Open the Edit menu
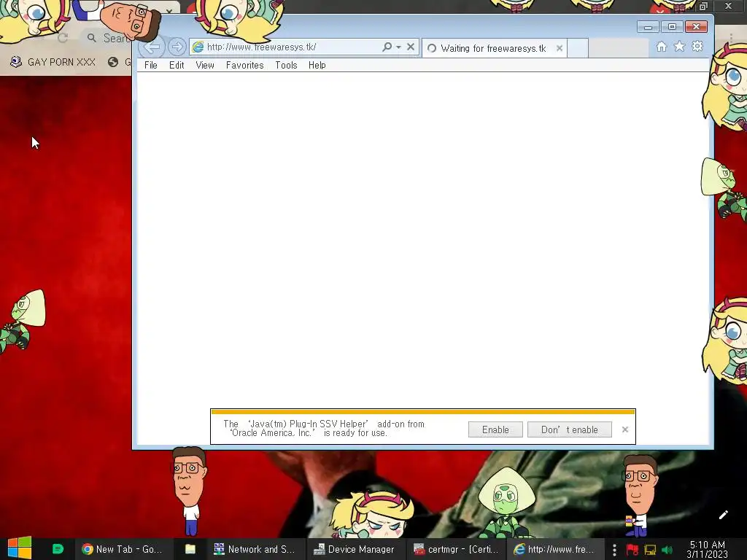Viewport: 747px width, 560px height. (177, 65)
